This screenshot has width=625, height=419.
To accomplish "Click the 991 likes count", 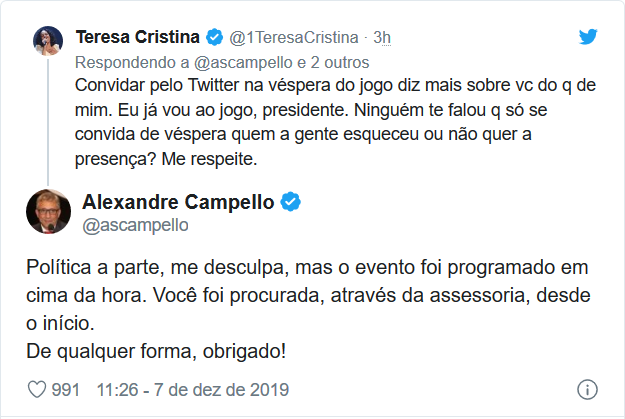I will (65, 389).
